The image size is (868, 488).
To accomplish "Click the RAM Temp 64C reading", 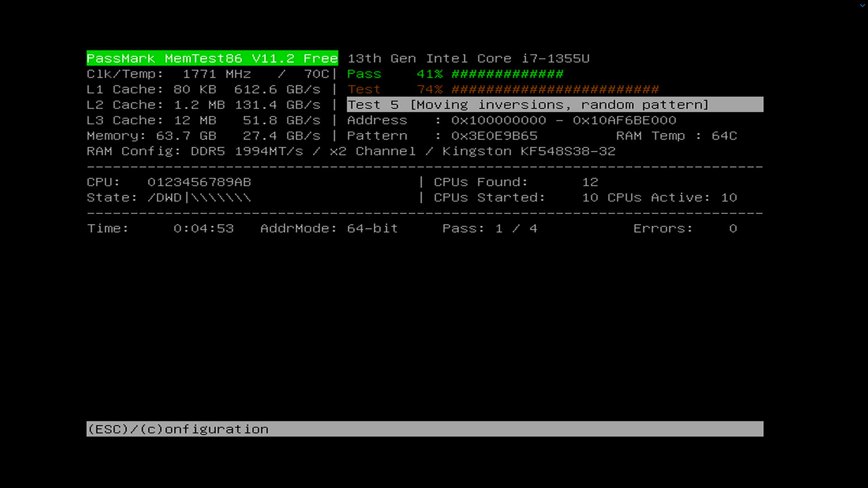I will click(724, 136).
